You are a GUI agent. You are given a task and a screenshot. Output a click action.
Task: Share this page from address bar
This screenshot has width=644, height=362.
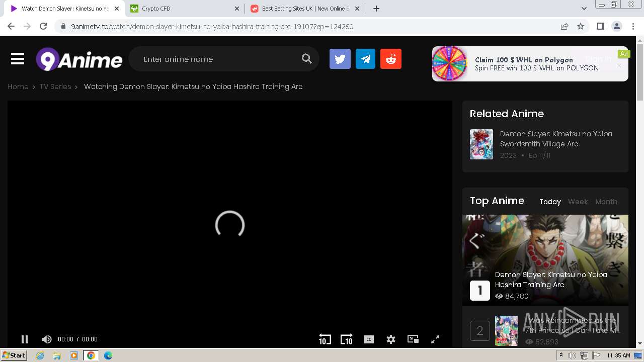565,26
